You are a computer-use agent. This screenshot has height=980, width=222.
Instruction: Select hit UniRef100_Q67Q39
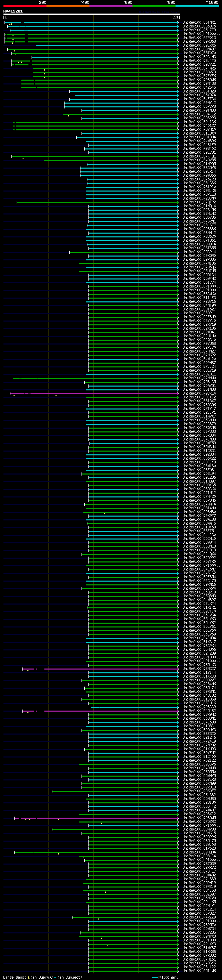tap(199, 864)
